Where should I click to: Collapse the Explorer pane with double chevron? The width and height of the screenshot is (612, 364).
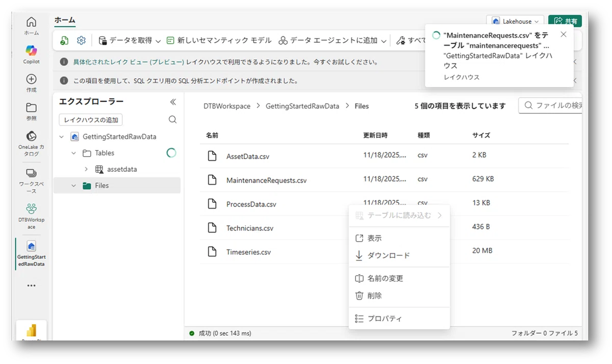173,102
